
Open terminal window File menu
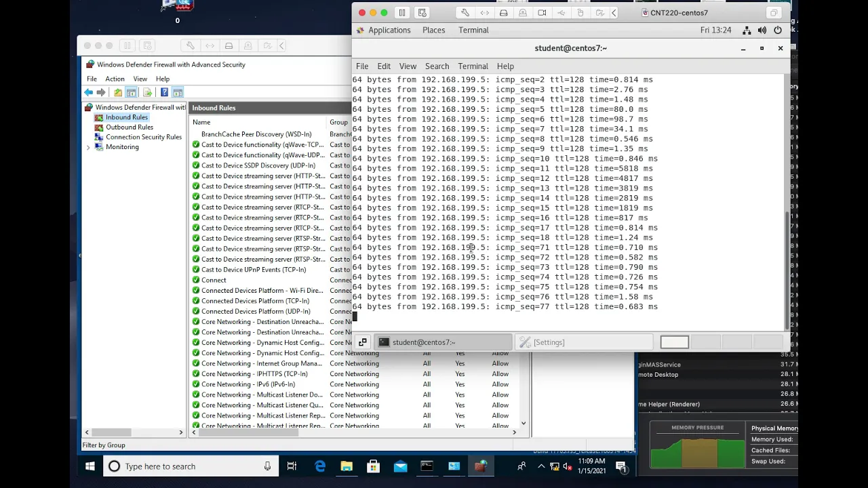pos(362,66)
